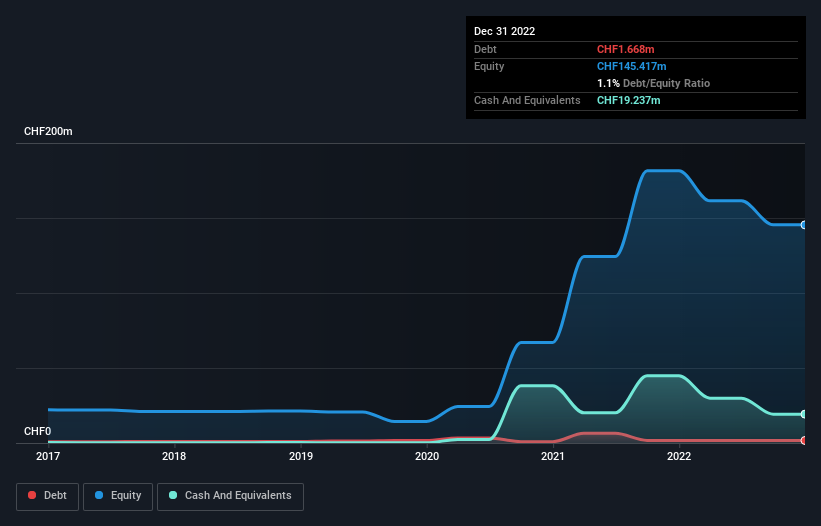The height and width of the screenshot is (526, 821).
Task: Select the red Debt endpoint marker
Action: (x=804, y=441)
